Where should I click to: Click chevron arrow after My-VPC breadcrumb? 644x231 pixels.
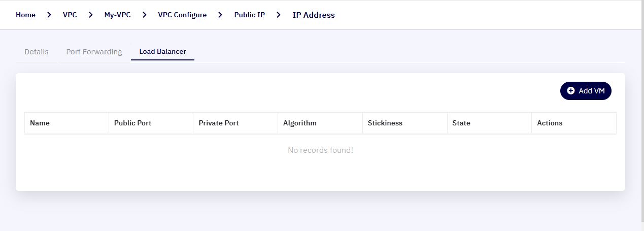coord(145,15)
